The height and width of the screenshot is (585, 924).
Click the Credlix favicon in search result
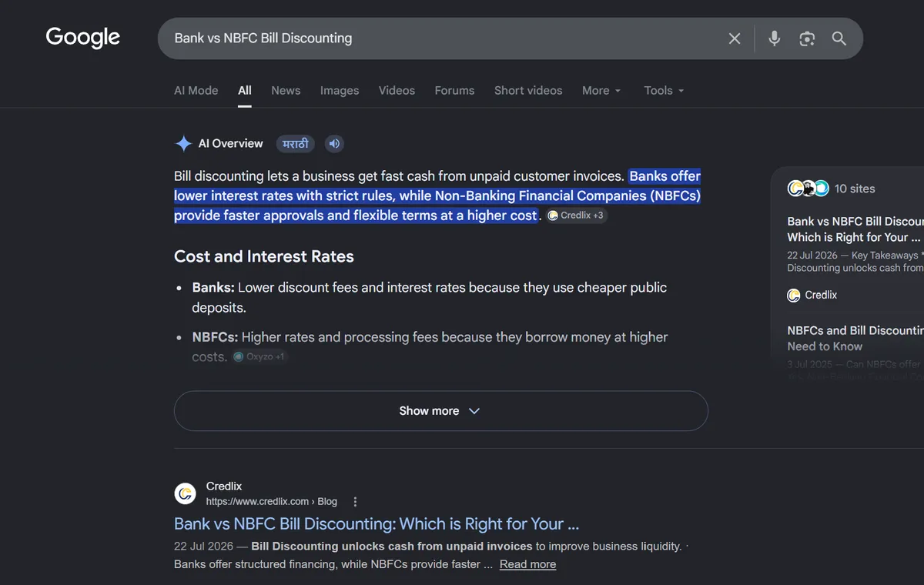pos(185,493)
